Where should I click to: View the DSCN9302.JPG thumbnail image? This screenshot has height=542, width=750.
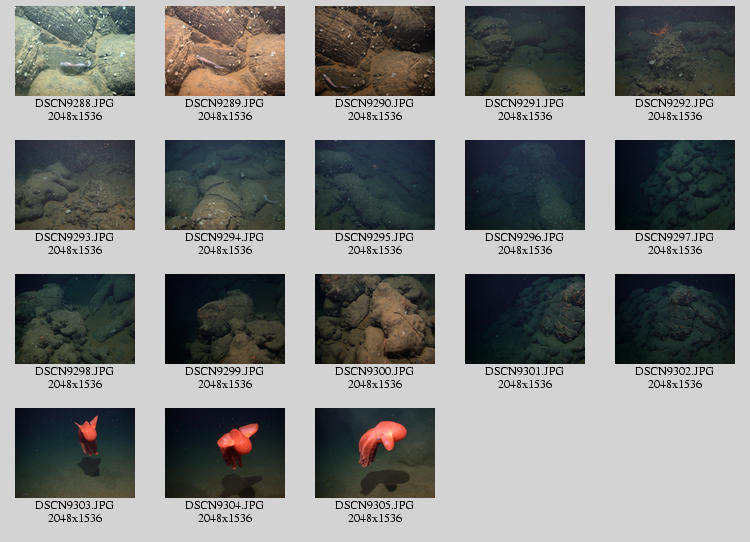coord(675,319)
